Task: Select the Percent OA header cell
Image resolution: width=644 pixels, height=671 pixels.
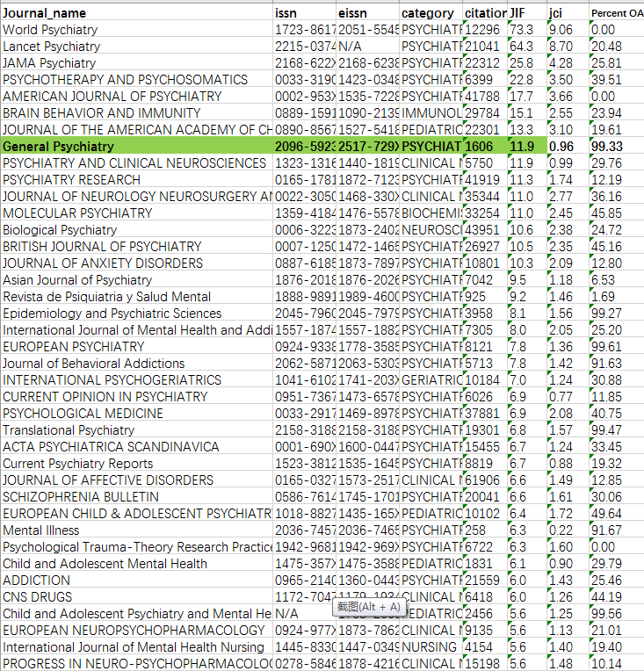Action: pos(615,12)
